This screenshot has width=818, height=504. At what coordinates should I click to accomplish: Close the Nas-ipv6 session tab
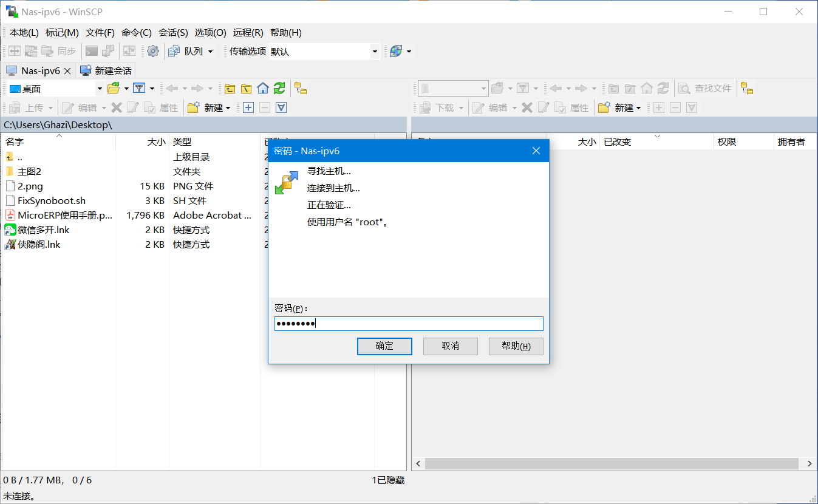67,71
